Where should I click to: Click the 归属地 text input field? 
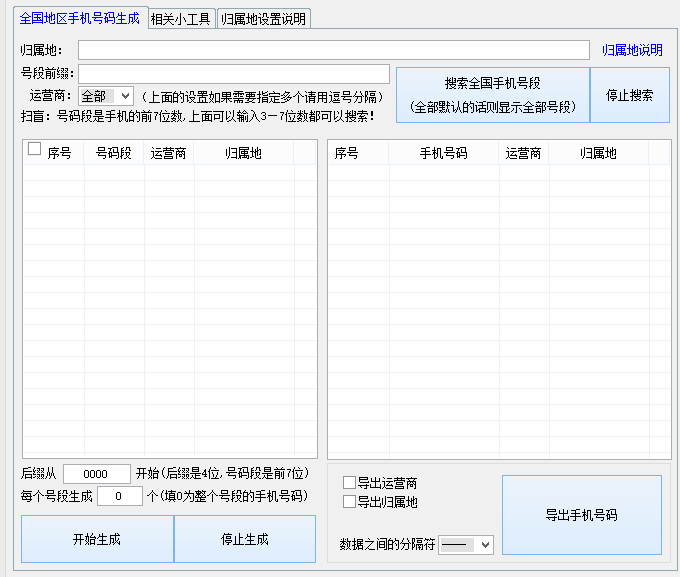click(333, 50)
